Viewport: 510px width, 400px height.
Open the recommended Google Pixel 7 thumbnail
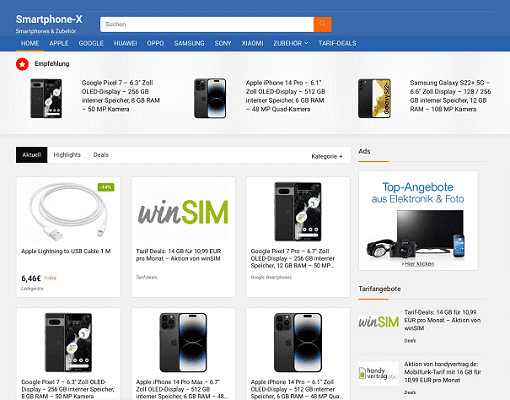click(x=46, y=98)
